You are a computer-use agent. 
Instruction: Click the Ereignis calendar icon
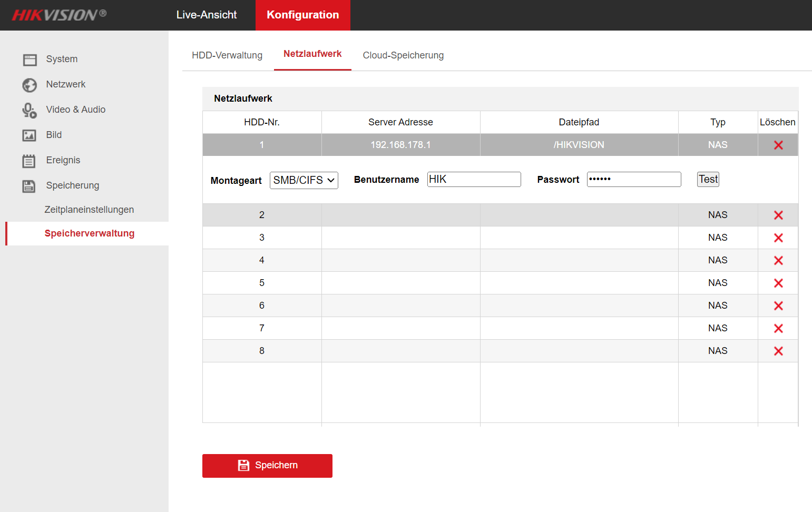(30, 161)
